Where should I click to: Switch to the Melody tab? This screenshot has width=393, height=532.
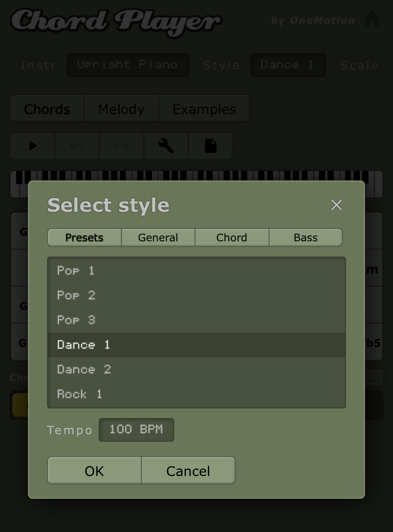click(x=121, y=109)
